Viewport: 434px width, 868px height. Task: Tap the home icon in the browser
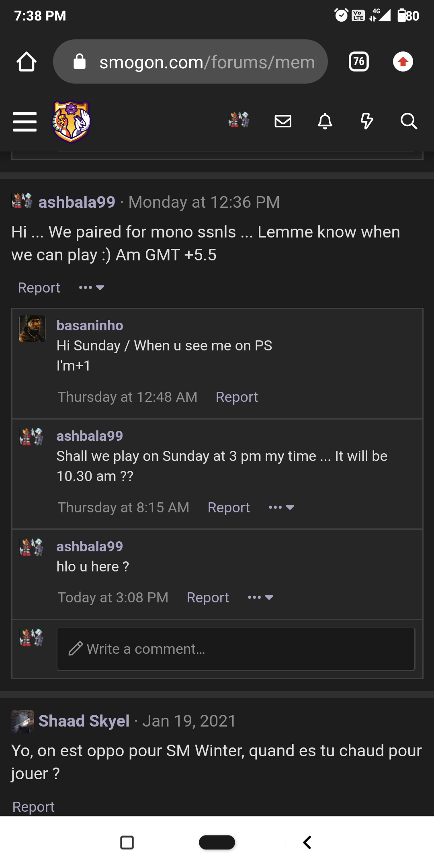(26, 61)
